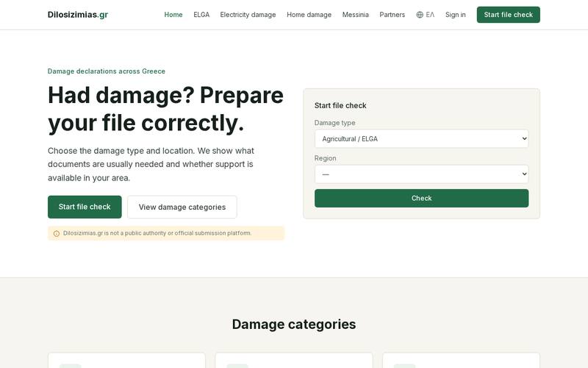Open the Damage type dropdown
Image resolution: width=588 pixels, height=368 pixels.
pos(421,138)
